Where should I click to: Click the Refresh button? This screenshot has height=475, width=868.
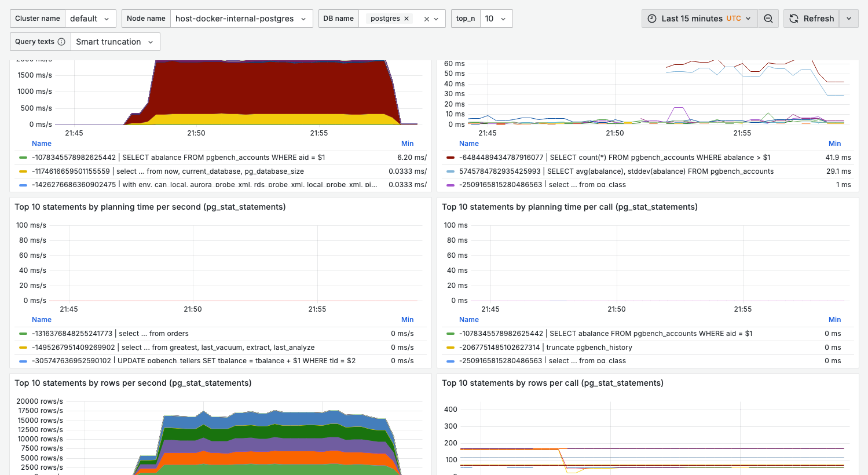pyautogui.click(x=811, y=18)
